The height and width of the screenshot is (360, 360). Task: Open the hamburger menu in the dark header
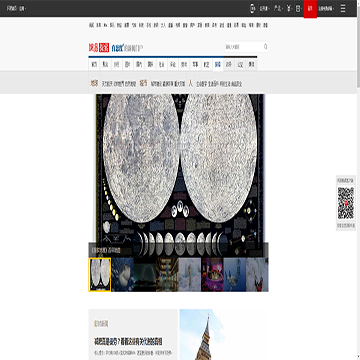343,9
